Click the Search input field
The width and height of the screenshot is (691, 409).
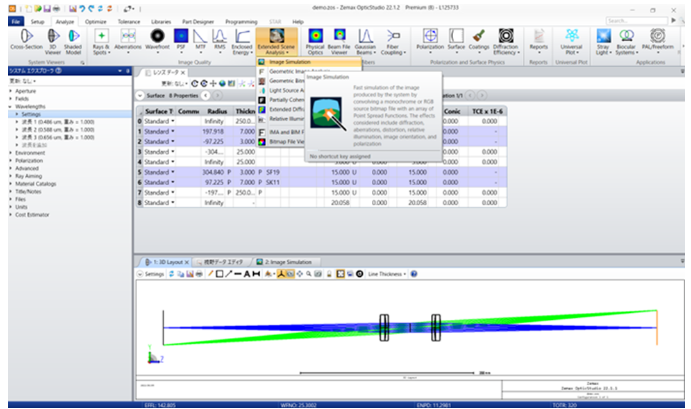point(636,21)
